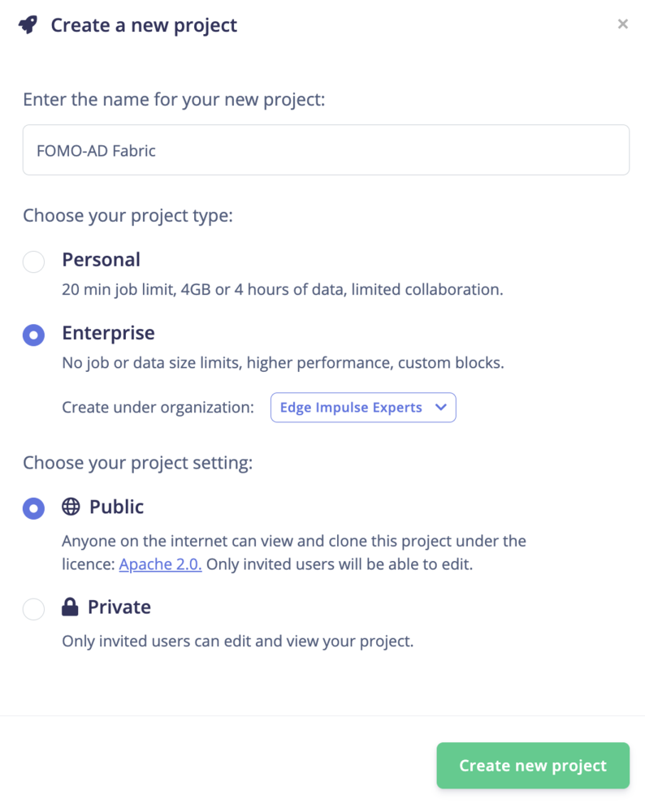The width and height of the screenshot is (645, 812).
Task: Close the Create a new project dialog
Action: tap(623, 24)
